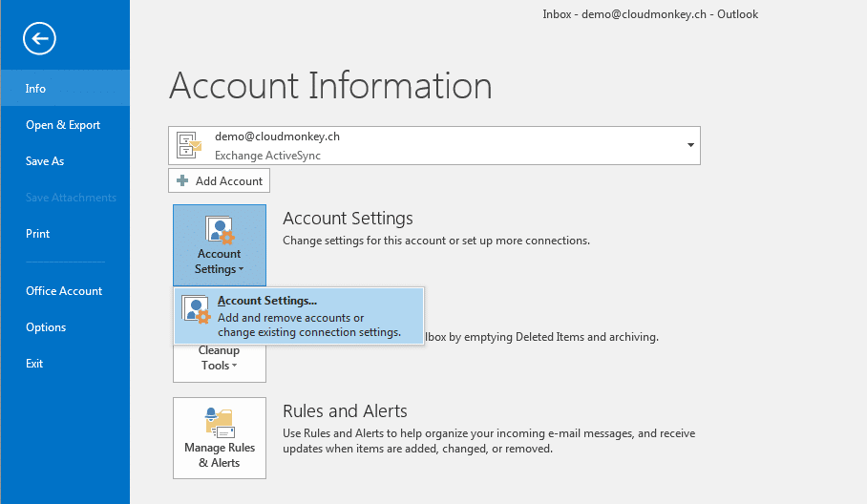This screenshot has width=867, height=504.
Task: Click the Exchange ActiveSync account type text
Action: [x=267, y=156]
